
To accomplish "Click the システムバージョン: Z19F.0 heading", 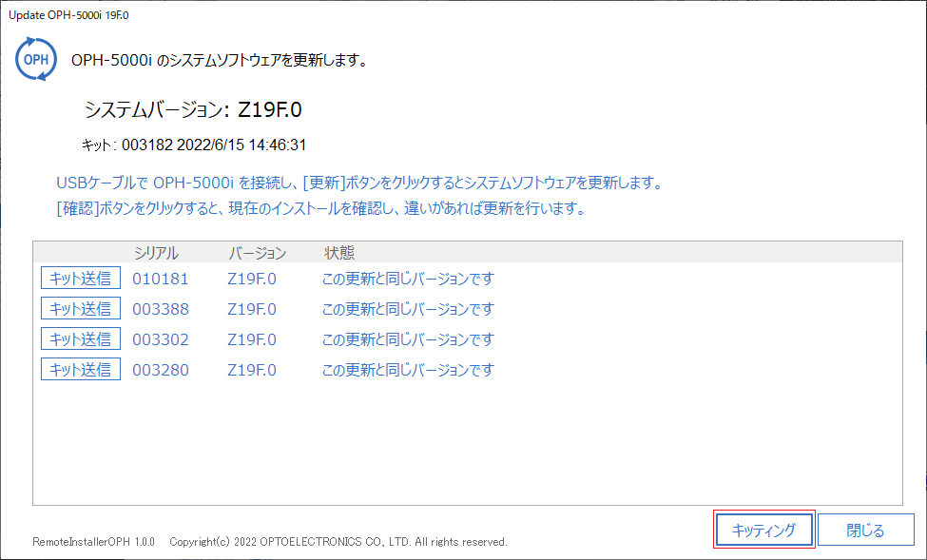I will coord(193,110).
